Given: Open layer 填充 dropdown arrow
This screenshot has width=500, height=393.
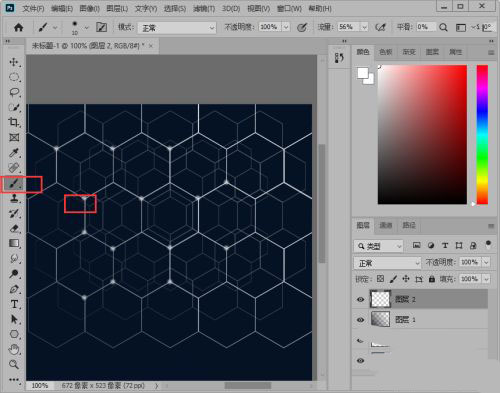Looking at the screenshot, I should pyautogui.click(x=486, y=279).
